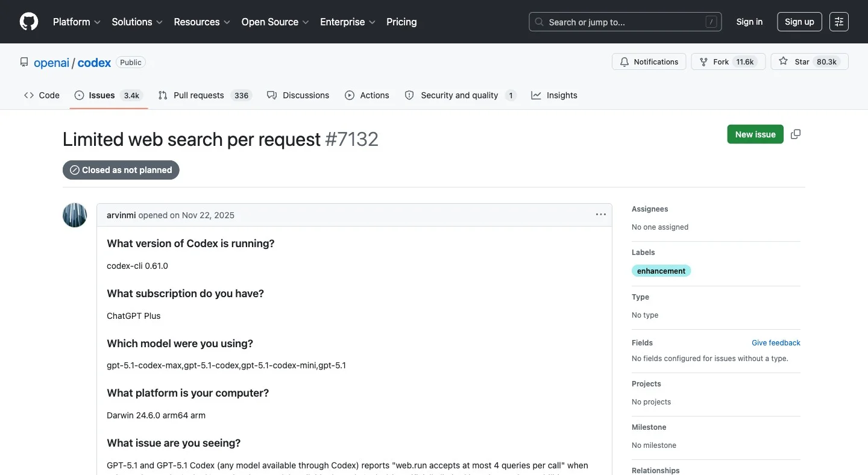The width and height of the screenshot is (868, 475).
Task: Click the No projects text
Action: point(651,402)
